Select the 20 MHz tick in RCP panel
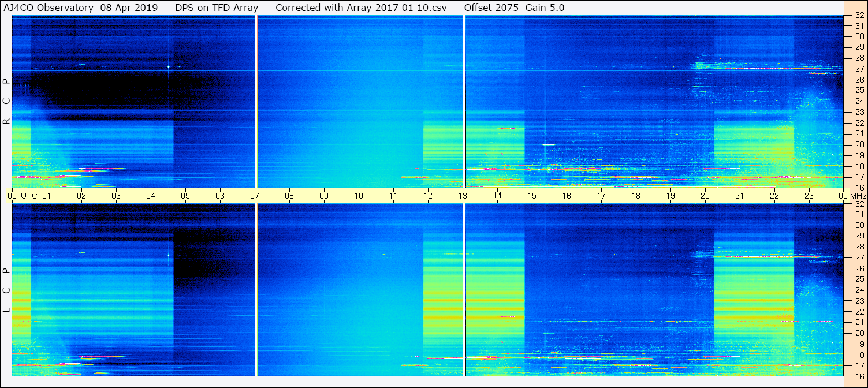Viewport: 868px width, 388px height. tap(859, 144)
